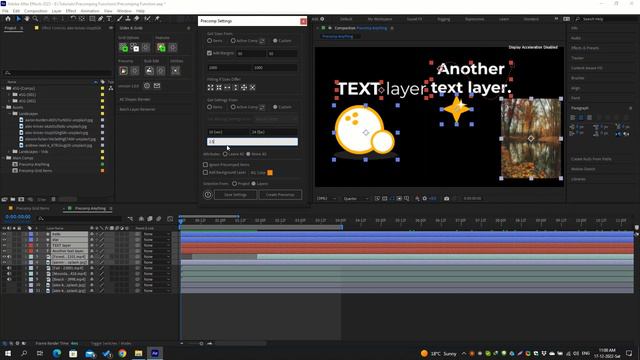The image size is (640, 360).
Task: Collapse the Landscapes folder
Action: (x=9, y=113)
